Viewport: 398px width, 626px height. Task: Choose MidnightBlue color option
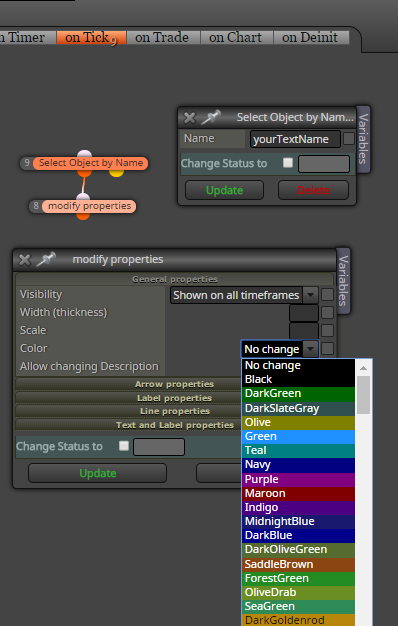[x=298, y=522]
